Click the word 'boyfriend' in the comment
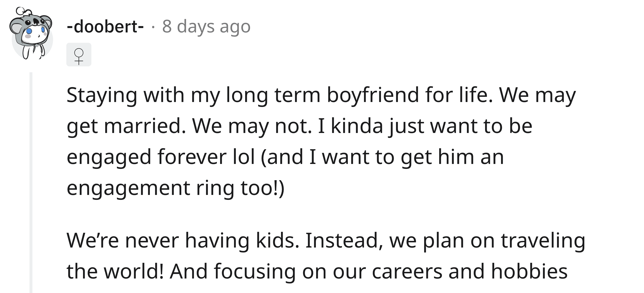Viewport: 644px width, 293px height. coord(373,95)
